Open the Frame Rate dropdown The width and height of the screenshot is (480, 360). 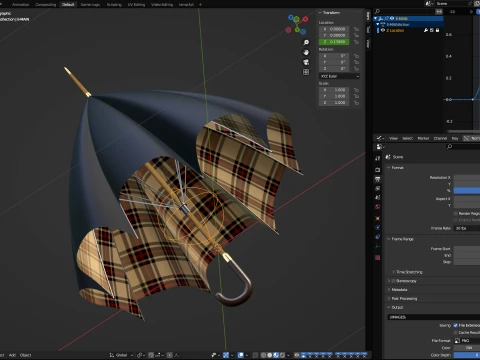[467, 228]
